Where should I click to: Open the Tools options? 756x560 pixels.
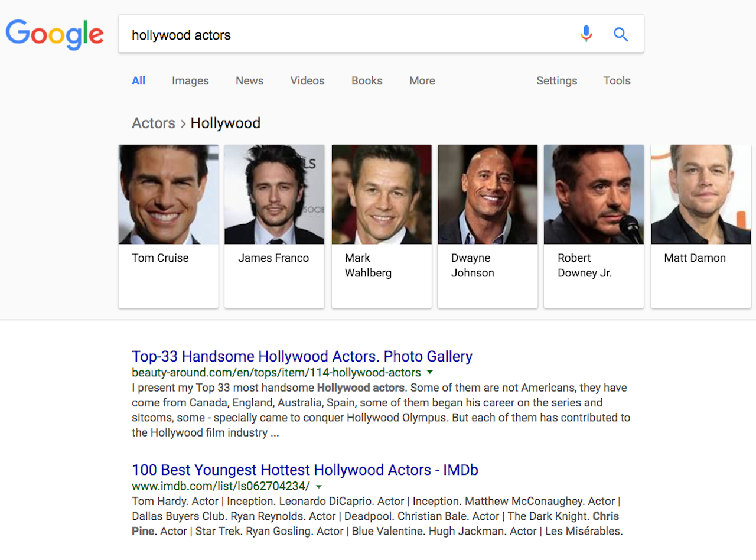click(x=617, y=80)
